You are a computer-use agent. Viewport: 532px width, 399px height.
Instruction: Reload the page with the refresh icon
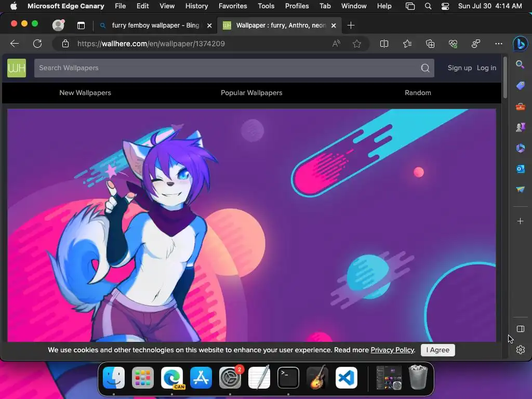click(37, 44)
